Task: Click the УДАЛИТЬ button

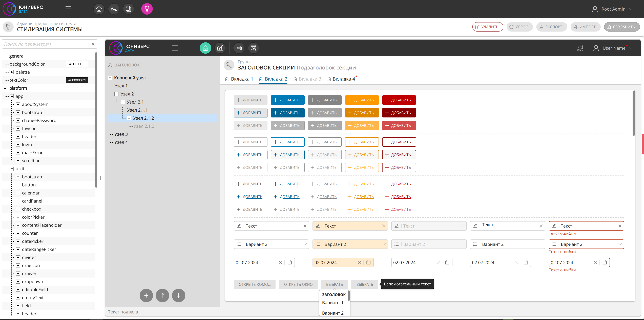Action: click(488, 27)
